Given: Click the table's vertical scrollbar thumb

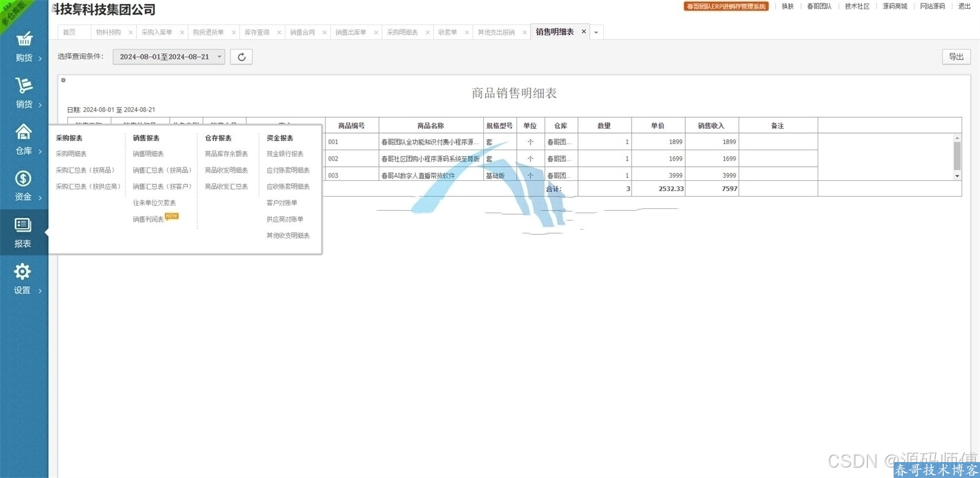Looking at the screenshot, I should [x=957, y=156].
